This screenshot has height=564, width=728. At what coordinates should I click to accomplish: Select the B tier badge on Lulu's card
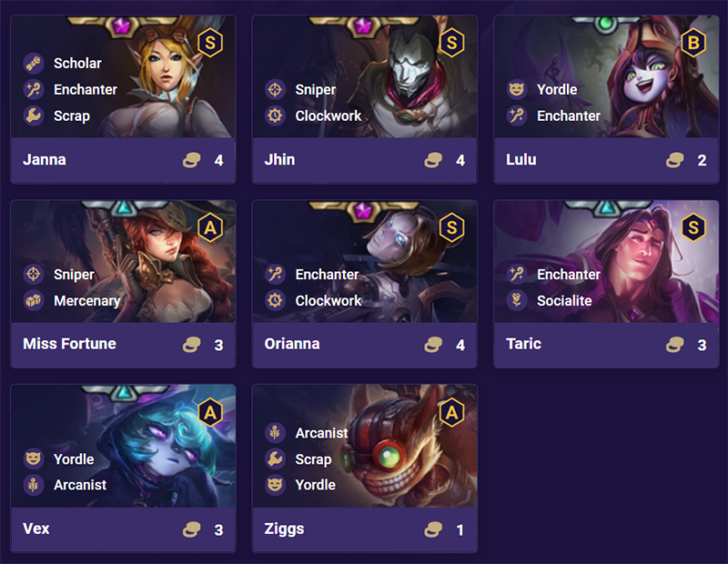[x=693, y=42]
